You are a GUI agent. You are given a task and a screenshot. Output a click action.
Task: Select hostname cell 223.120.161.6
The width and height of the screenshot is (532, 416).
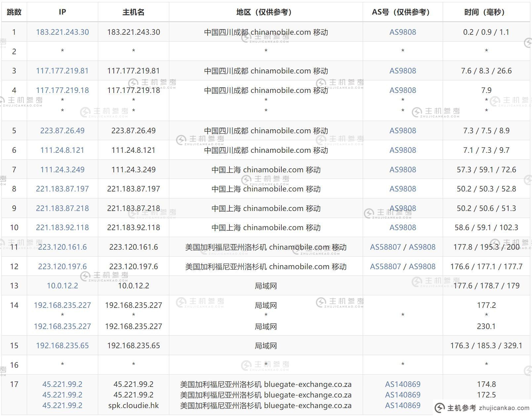click(134, 247)
